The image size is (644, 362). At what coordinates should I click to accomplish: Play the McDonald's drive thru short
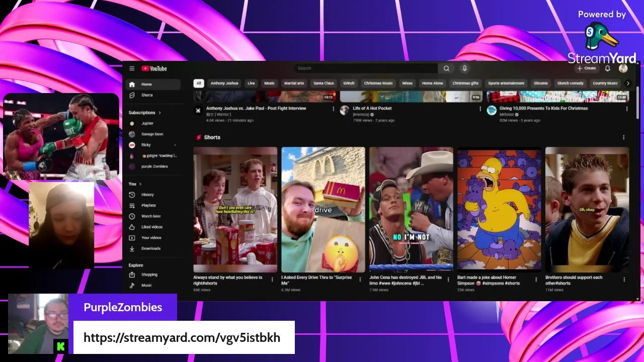pos(323,209)
